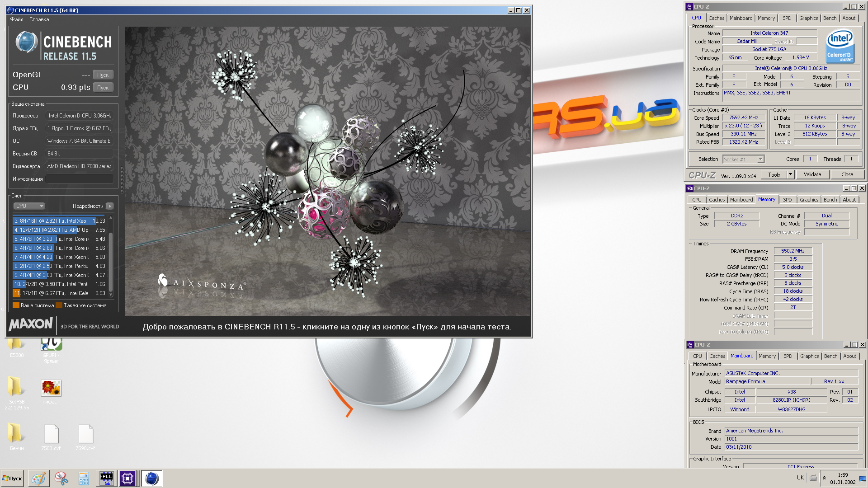
Task: Switch to Mainboard tab in top CPU-Z
Action: click(741, 18)
